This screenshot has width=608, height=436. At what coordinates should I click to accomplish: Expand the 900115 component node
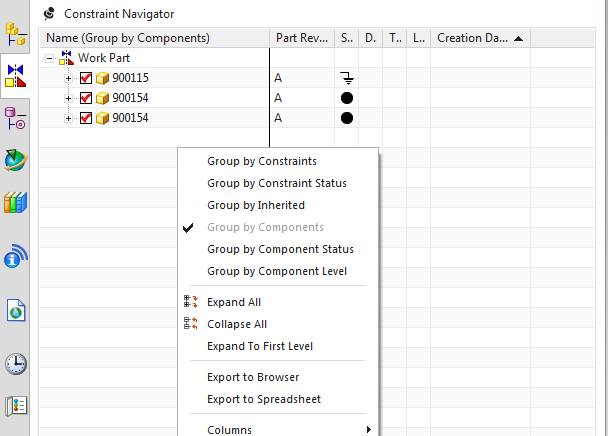[68, 78]
